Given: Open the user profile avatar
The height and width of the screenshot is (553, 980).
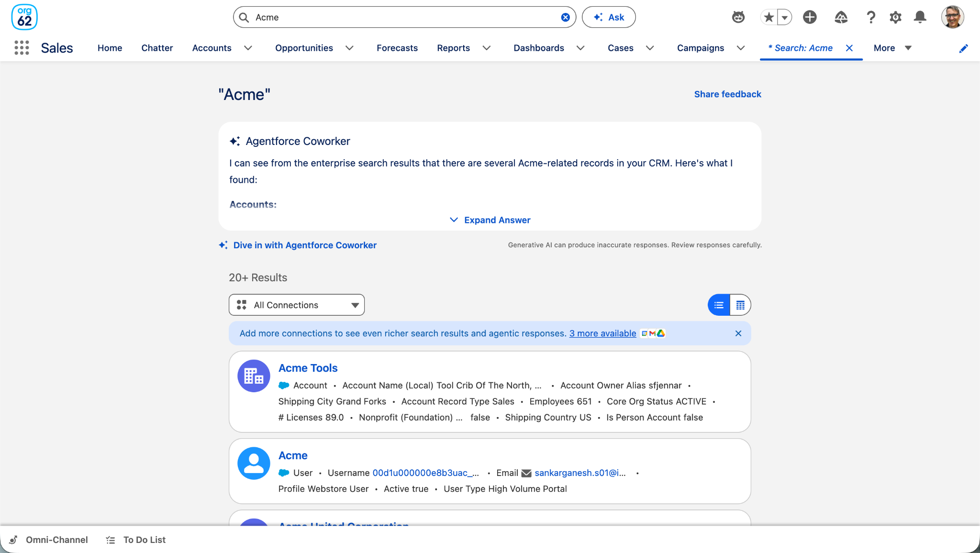Looking at the screenshot, I should [x=952, y=17].
